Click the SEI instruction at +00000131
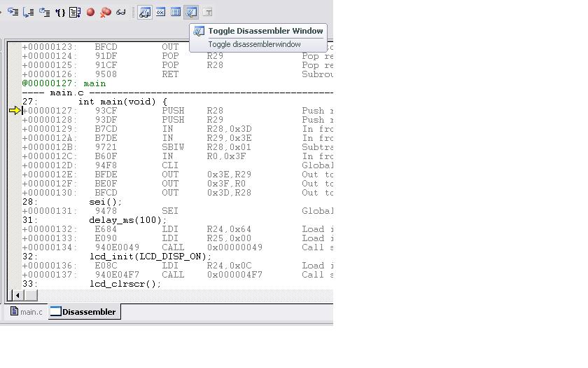This screenshot has height=368, width=588. click(x=177, y=211)
